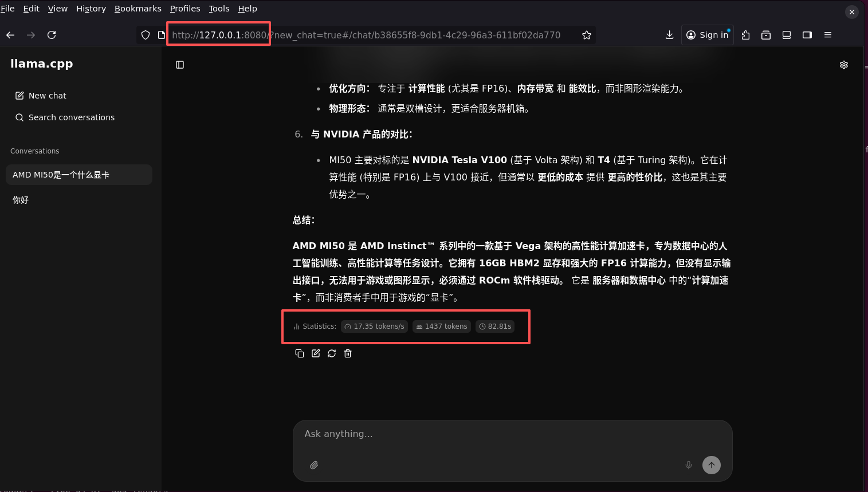
Task: Open Search conversations
Action: click(x=72, y=117)
